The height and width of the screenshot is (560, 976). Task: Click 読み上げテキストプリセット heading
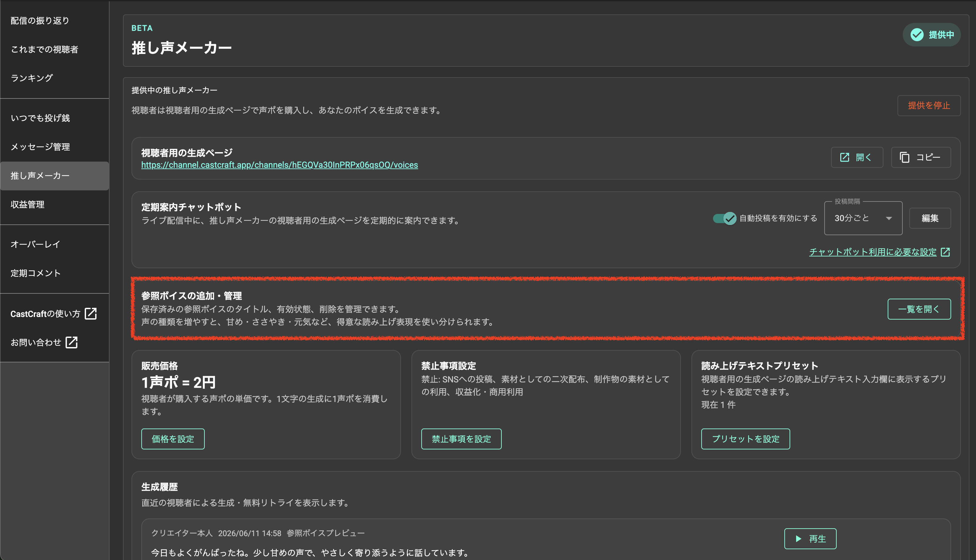[759, 366]
